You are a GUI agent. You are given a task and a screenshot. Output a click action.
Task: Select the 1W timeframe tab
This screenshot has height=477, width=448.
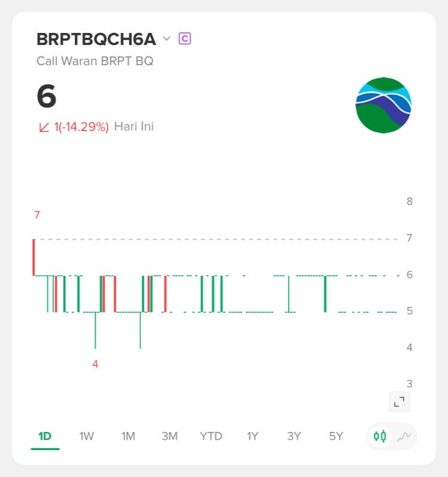coord(86,436)
